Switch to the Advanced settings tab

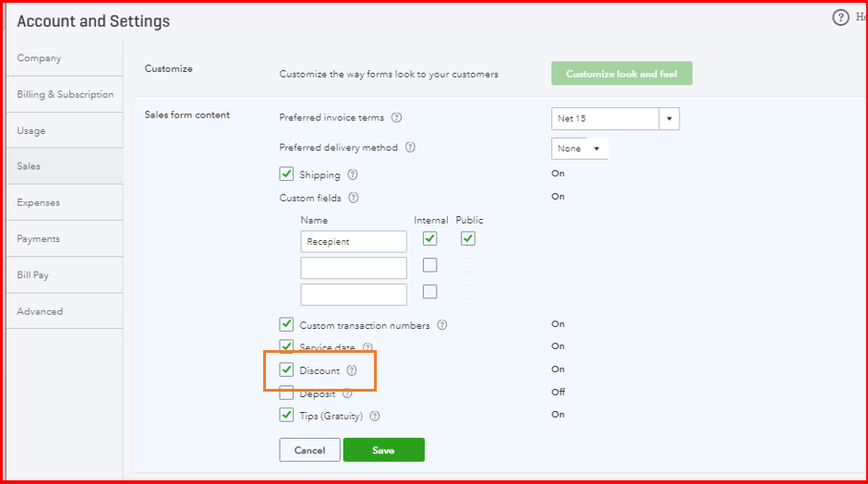point(40,311)
